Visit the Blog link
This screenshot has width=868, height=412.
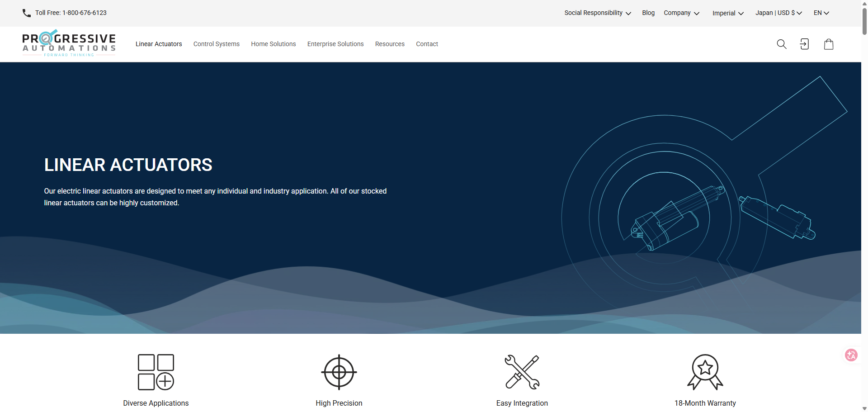pos(648,13)
